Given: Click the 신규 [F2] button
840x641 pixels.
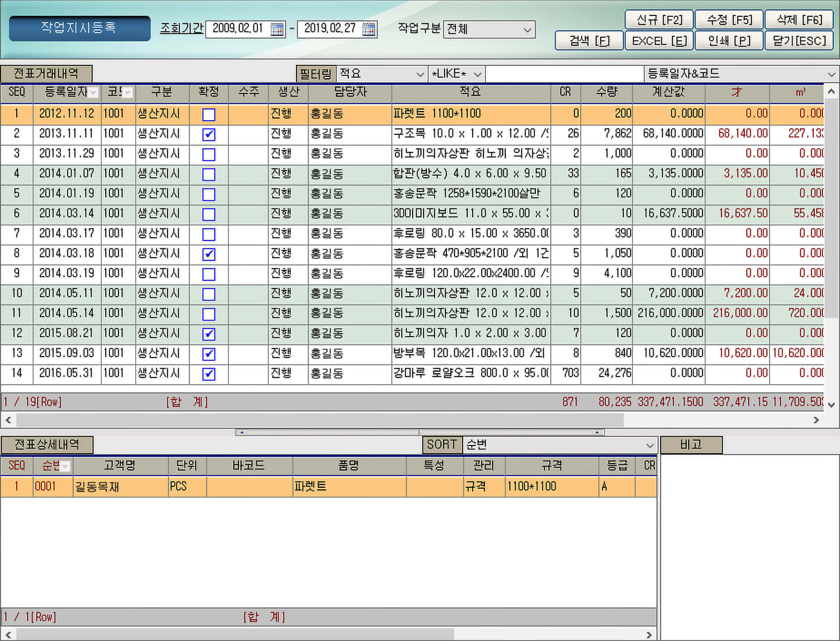Looking at the screenshot, I should coord(659,19).
